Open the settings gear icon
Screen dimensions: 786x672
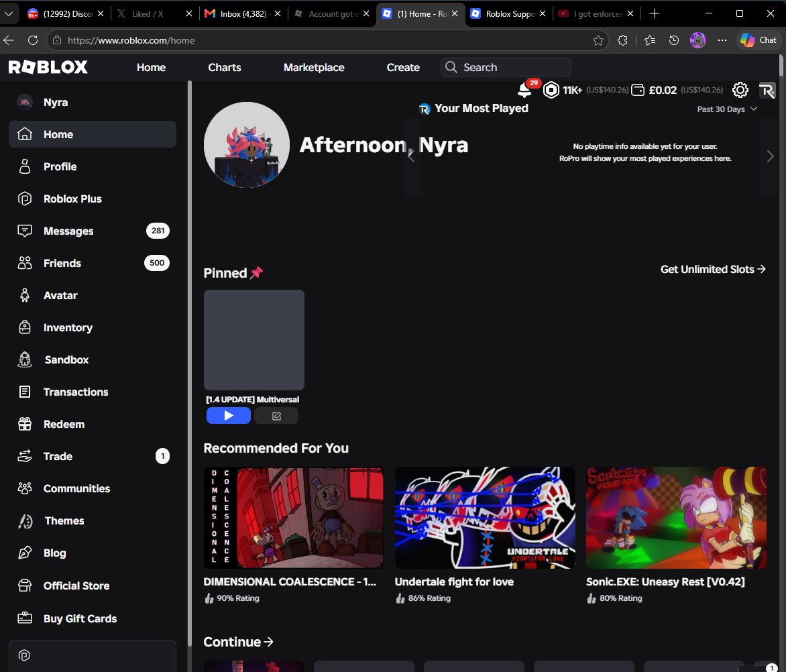(x=740, y=90)
